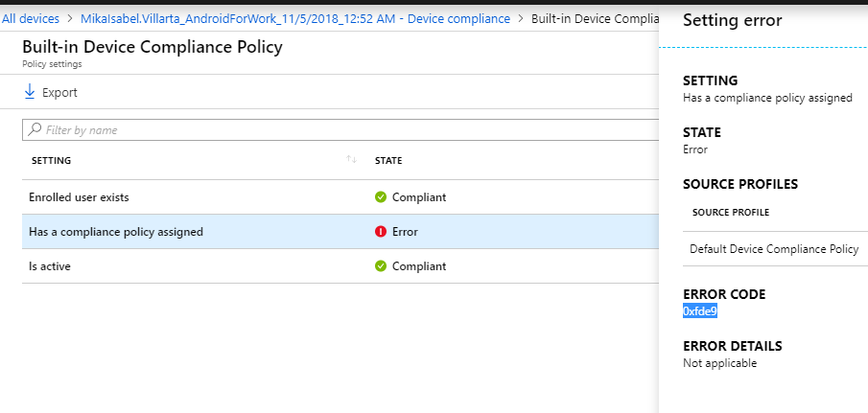This screenshot has height=413, width=868.
Task: Click the Export download arrow icon
Action: [30, 92]
